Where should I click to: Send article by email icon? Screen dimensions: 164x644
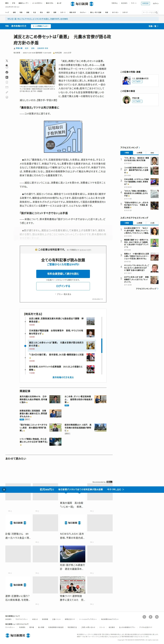click(7, 87)
